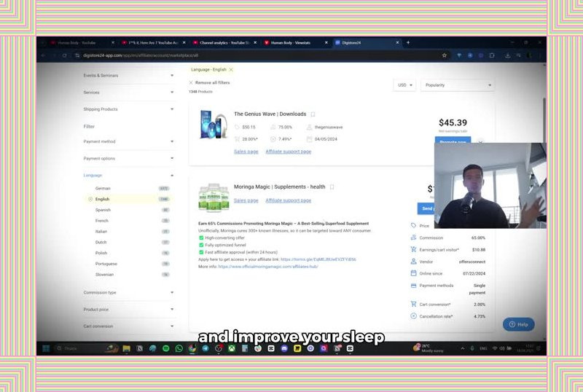
Task: Switch to the 7 YouTube tab
Action: point(153,43)
